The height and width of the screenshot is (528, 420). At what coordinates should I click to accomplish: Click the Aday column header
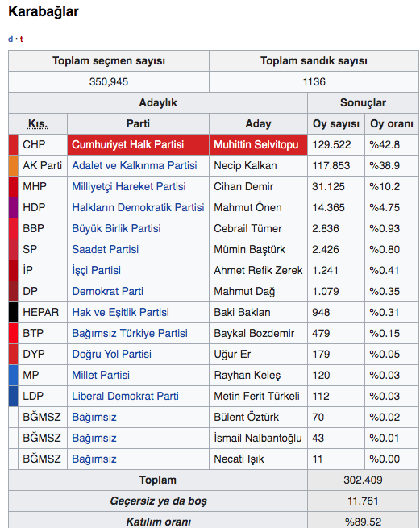point(258,124)
